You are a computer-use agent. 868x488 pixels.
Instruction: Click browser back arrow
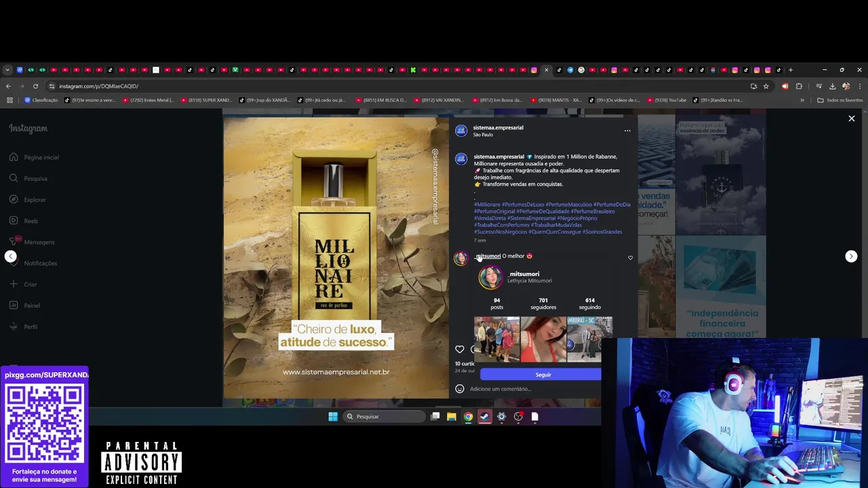point(8,86)
